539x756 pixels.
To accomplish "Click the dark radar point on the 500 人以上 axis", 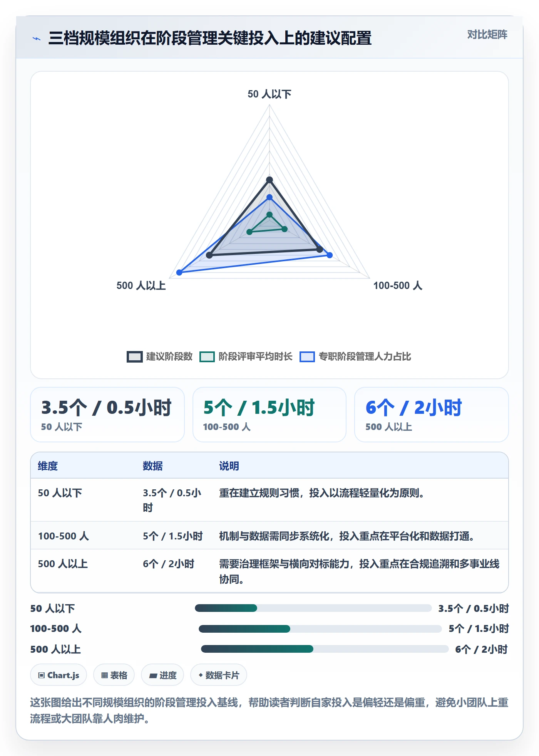I will pos(209,255).
